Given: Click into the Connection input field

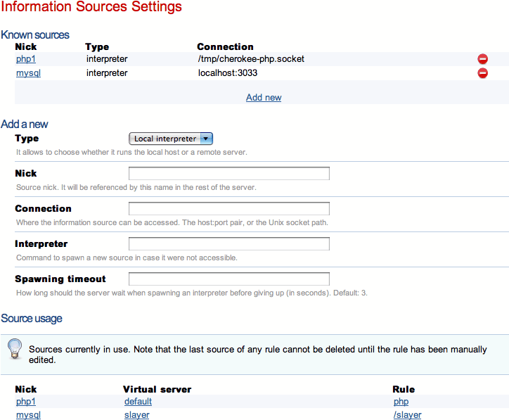Looking at the screenshot, I should click(x=228, y=209).
